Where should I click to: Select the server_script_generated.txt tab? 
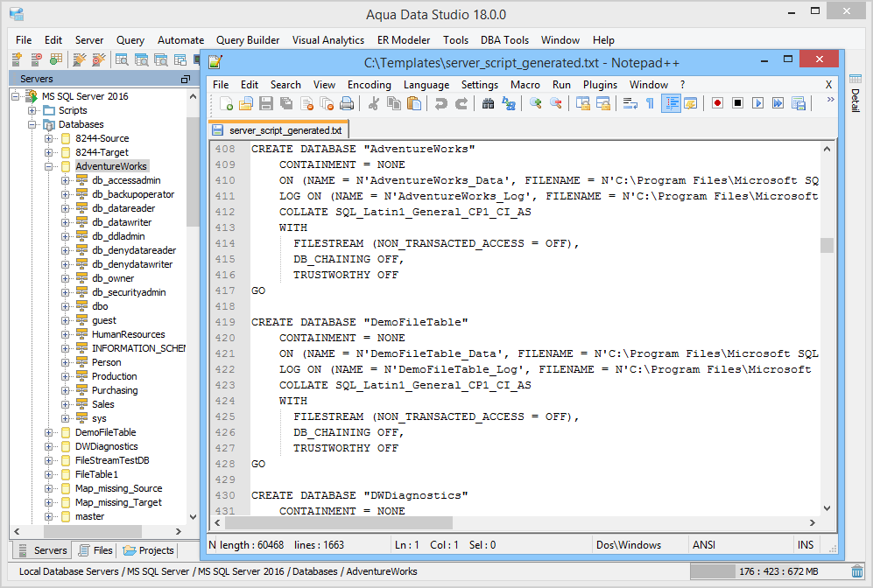tap(279, 130)
